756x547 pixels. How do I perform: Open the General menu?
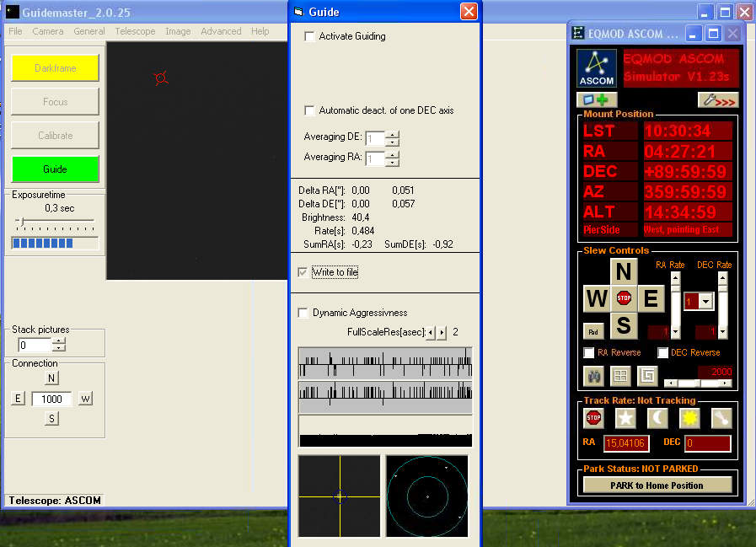pyautogui.click(x=89, y=31)
